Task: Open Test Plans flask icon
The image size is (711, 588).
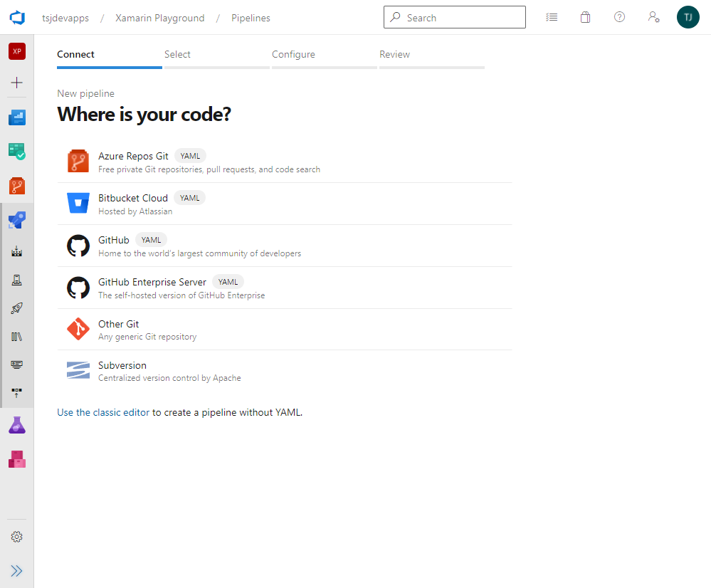Action: tap(17, 426)
